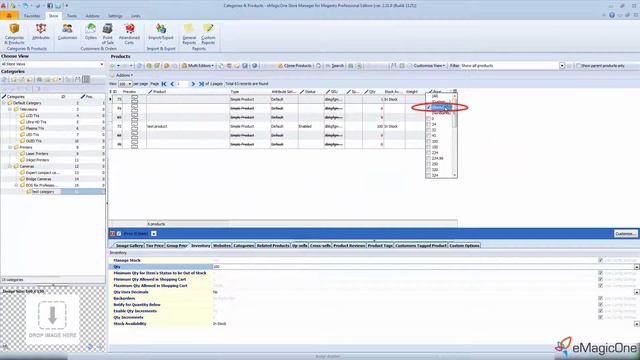
Task: Check value 234.99 in price filter list
Action: [x=428, y=158]
